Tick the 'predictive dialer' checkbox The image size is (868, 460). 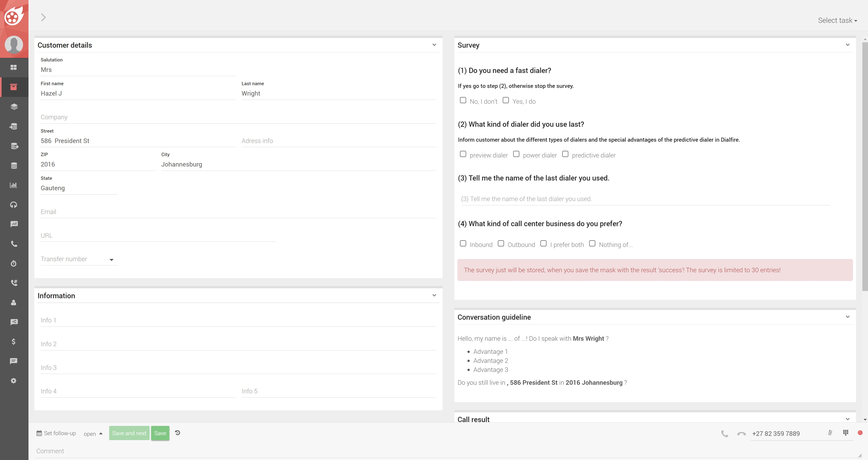point(565,154)
